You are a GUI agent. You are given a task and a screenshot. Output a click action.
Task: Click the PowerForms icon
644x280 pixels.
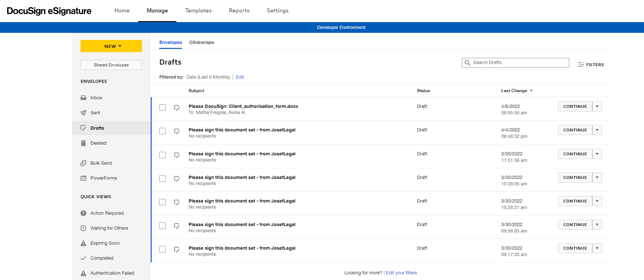click(x=83, y=178)
